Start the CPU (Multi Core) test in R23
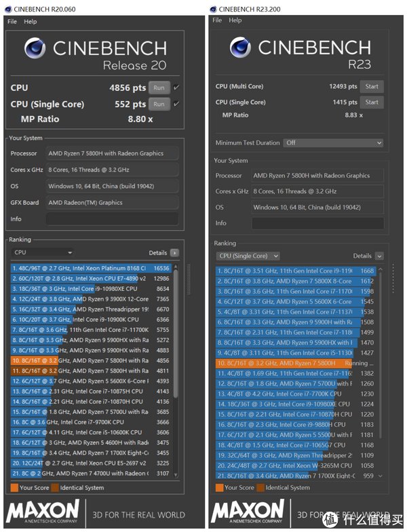407x532 pixels. coord(372,86)
